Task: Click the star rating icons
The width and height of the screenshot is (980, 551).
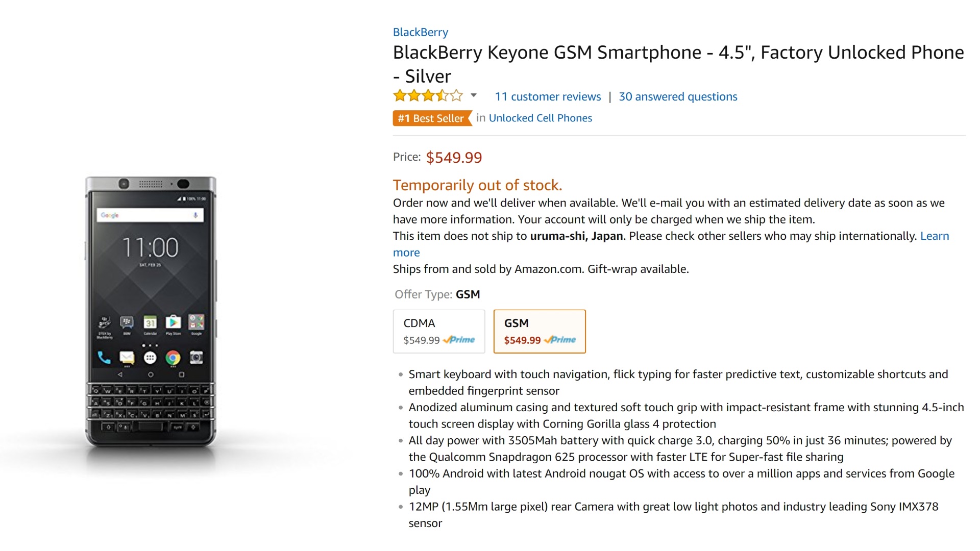Action: [x=428, y=96]
